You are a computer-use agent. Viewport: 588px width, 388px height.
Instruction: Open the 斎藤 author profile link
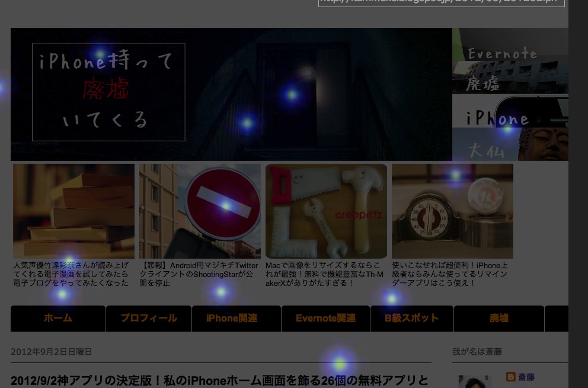pyautogui.click(x=526, y=377)
